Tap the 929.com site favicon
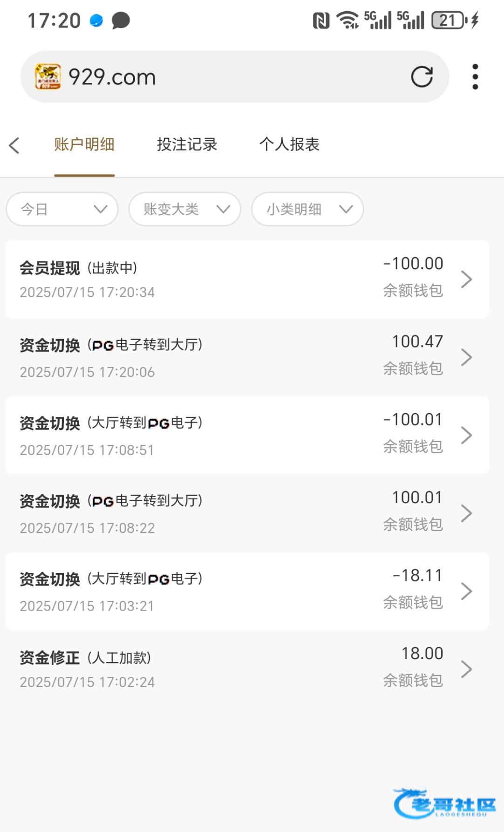504x832 pixels. pyautogui.click(x=48, y=77)
